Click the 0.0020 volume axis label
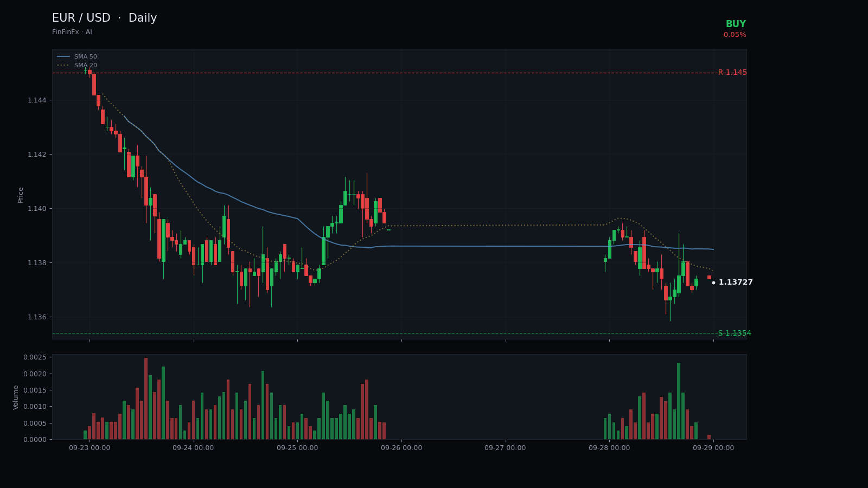This screenshot has height=488, width=868. click(35, 374)
